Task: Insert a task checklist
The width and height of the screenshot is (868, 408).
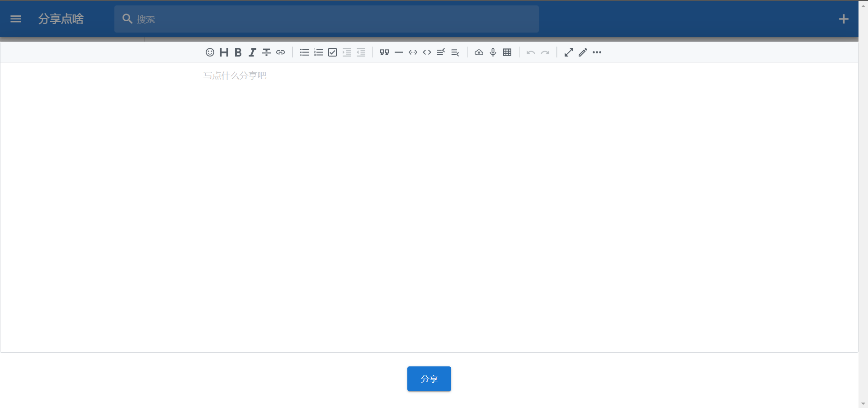Action: pyautogui.click(x=332, y=52)
